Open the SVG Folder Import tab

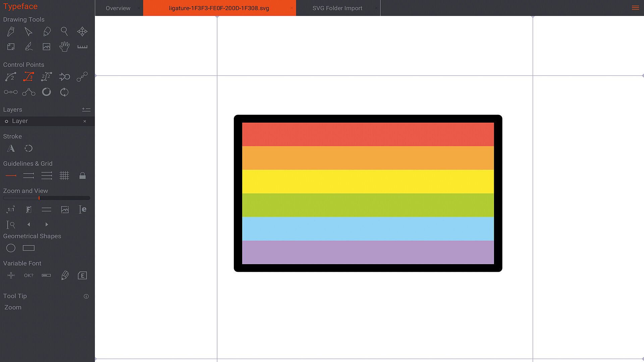337,8
